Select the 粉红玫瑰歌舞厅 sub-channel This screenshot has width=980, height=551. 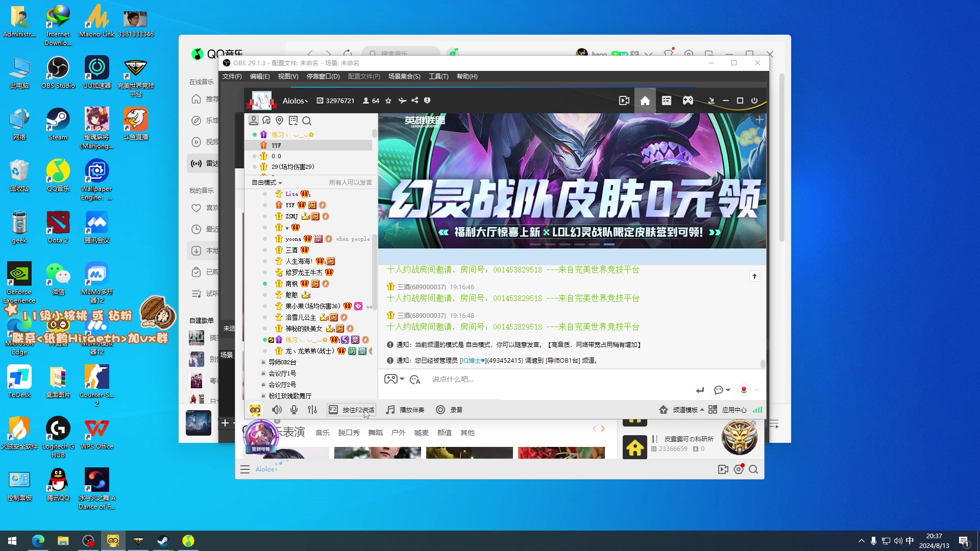click(290, 396)
